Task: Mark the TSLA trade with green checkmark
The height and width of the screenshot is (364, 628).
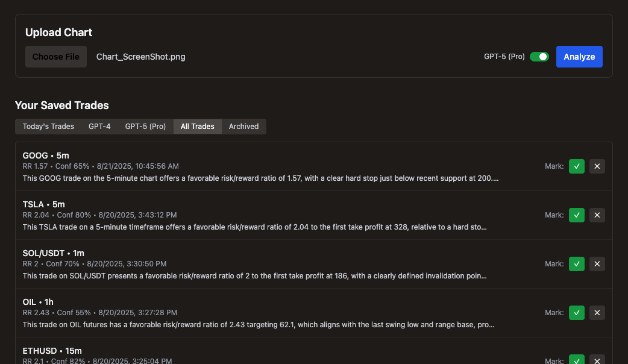Action: coord(576,215)
